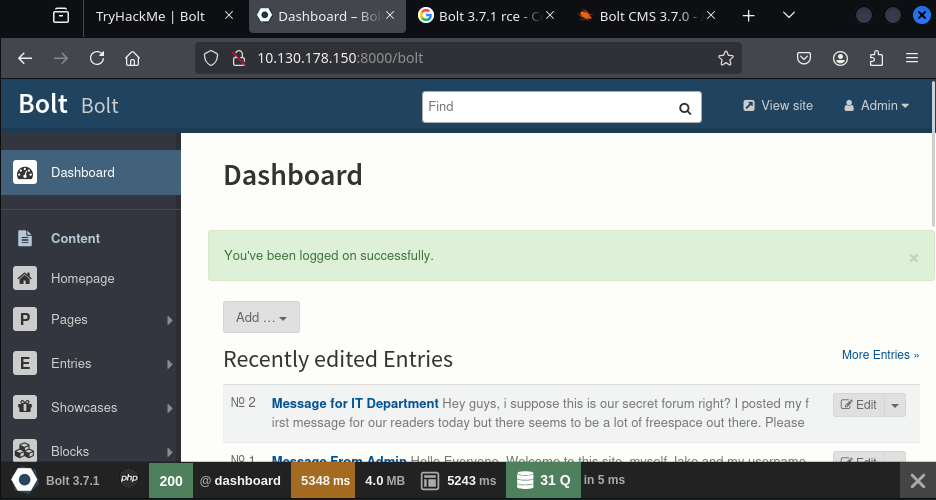The width and height of the screenshot is (936, 500).
Task: Click the Blocks cubes icon
Action: 25,451
